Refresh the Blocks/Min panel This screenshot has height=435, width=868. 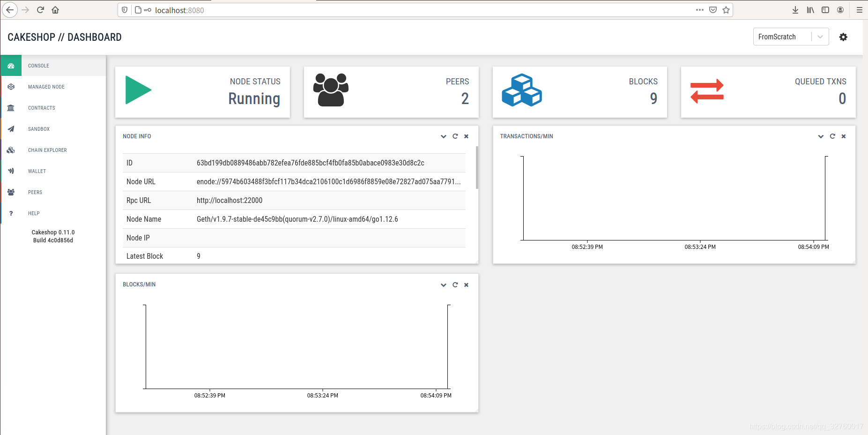point(455,285)
